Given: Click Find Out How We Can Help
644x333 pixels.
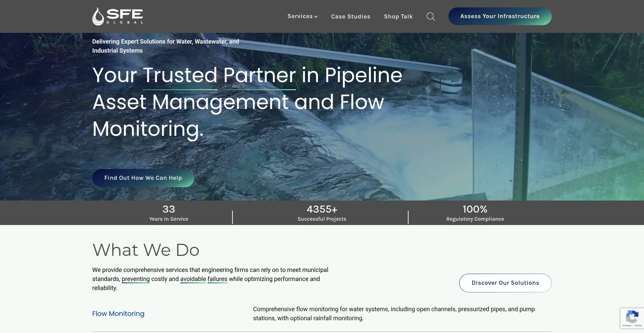Looking at the screenshot, I should click(x=143, y=178).
